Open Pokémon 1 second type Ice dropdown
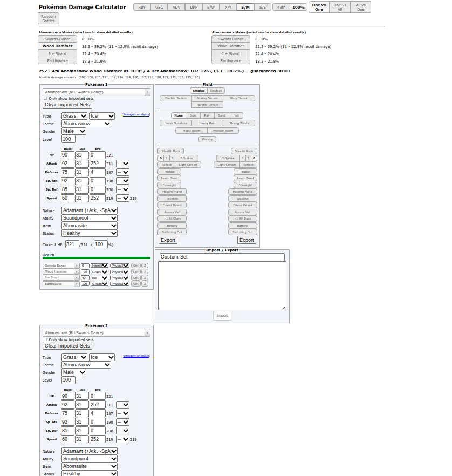This screenshot has width=452, height=476. (102, 116)
